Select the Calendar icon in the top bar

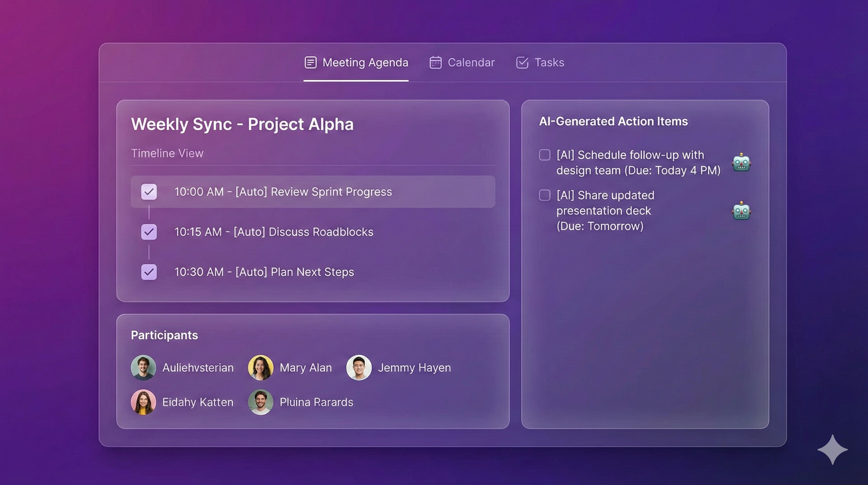435,63
